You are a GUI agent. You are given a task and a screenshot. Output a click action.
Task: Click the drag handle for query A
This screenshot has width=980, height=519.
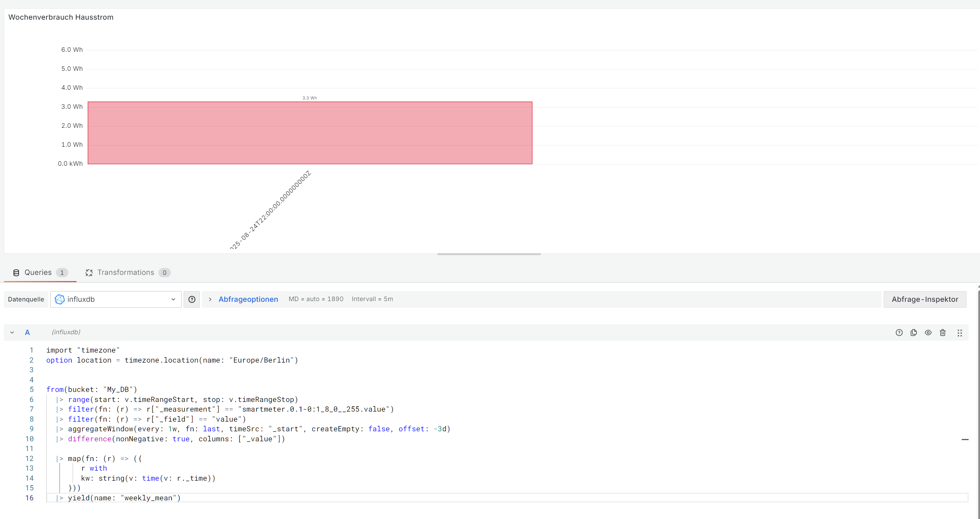coord(959,333)
